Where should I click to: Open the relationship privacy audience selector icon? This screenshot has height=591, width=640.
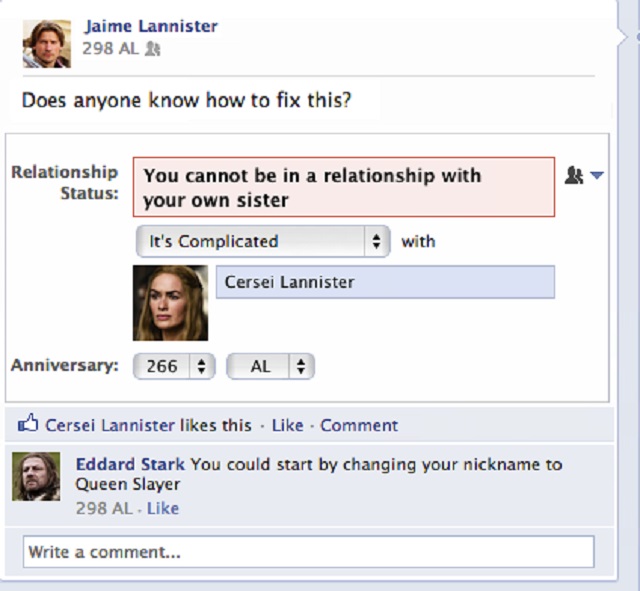tap(584, 175)
